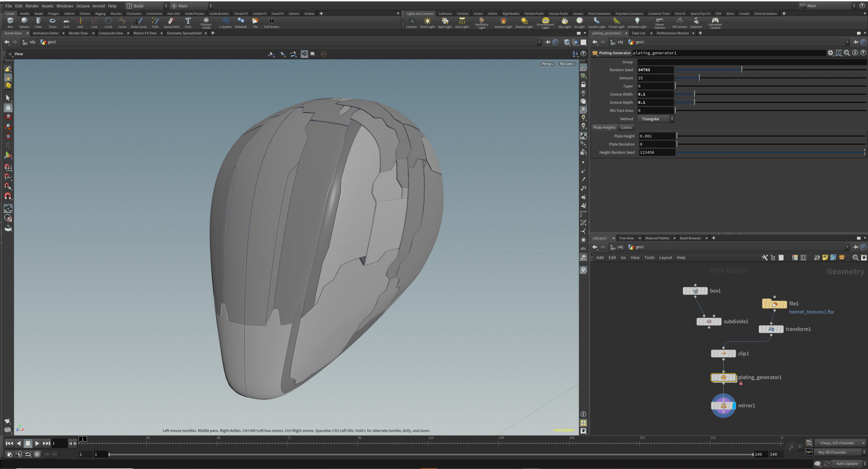
Task: Click the plating_generator1 node
Action: [x=724, y=377]
